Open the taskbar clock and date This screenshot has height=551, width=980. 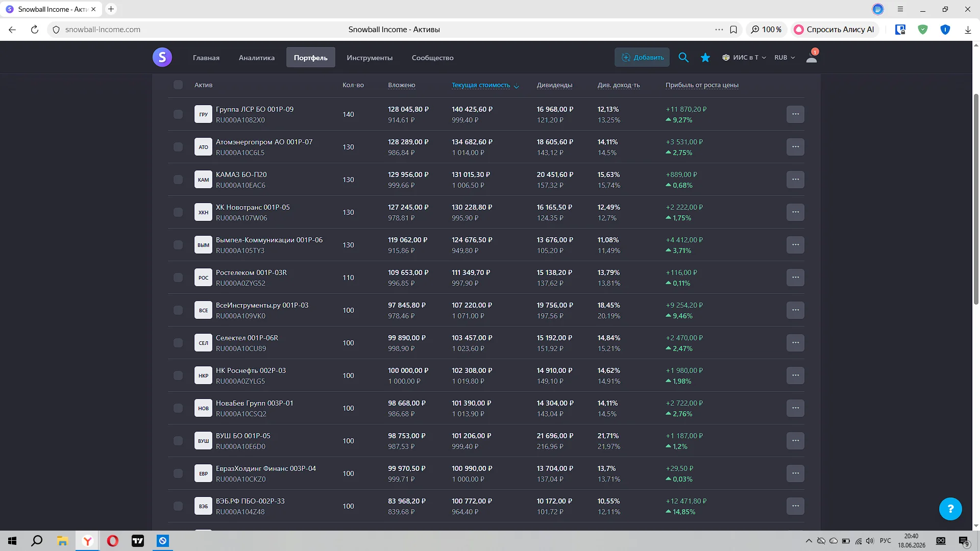point(911,541)
